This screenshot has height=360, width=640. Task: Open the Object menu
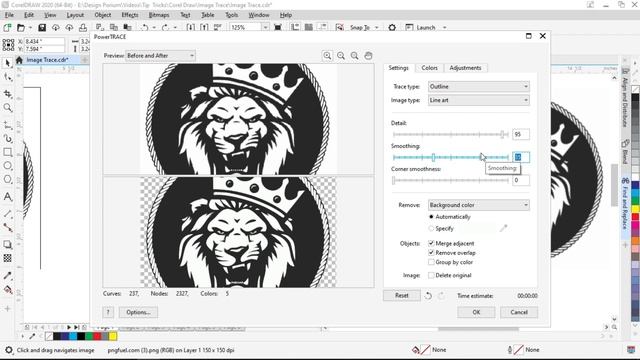tap(102, 15)
